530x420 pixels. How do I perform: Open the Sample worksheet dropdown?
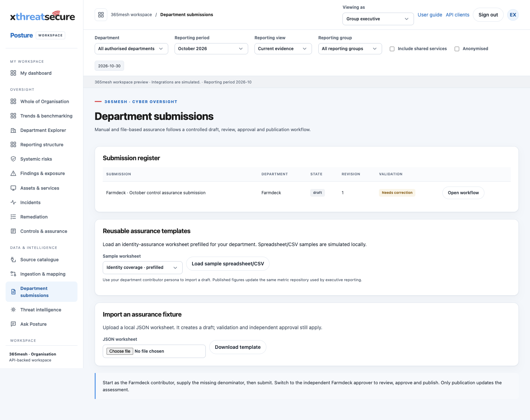[143, 267]
